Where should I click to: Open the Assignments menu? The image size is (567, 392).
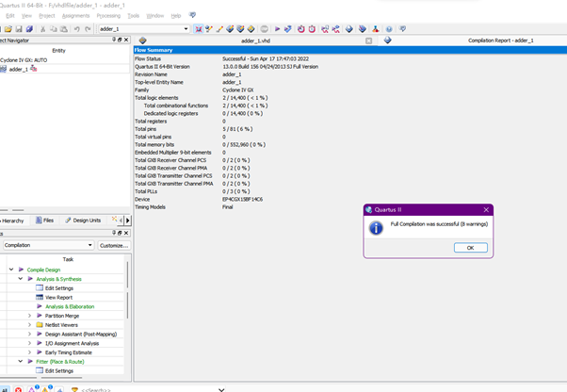tap(75, 16)
